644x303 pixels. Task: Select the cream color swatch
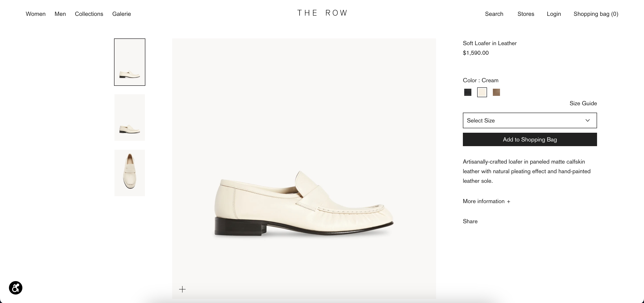[482, 92]
